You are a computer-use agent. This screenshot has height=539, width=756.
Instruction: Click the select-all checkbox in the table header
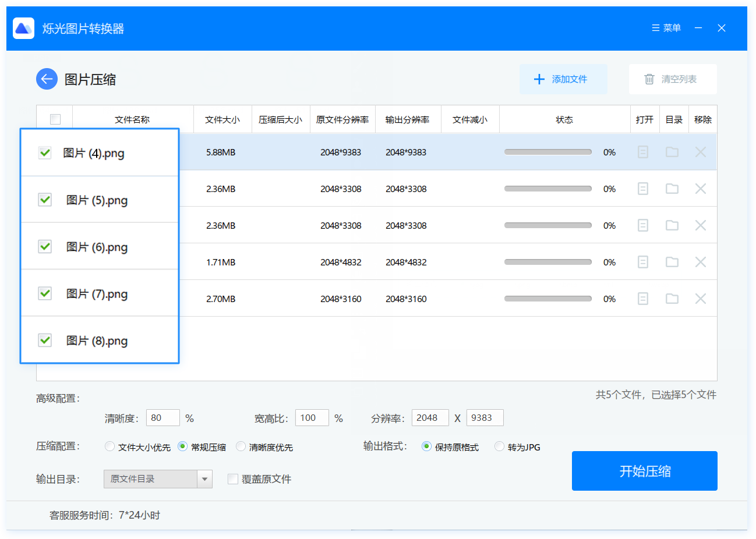point(55,119)
